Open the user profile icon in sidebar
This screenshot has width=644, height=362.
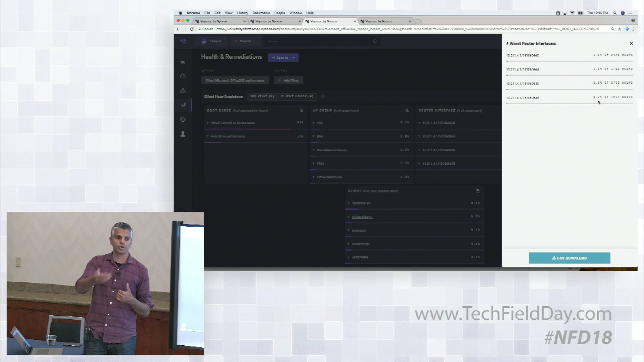[183, 134]
